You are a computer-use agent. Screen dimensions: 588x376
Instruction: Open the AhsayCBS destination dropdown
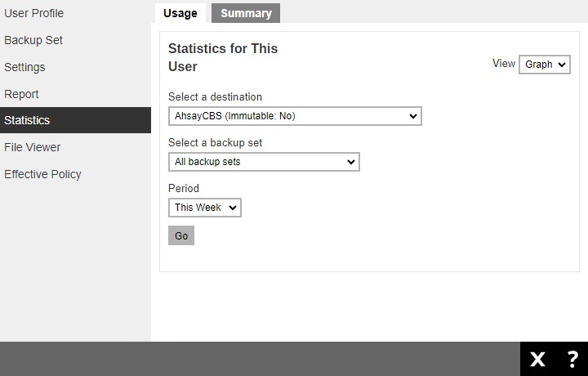coord(295,116)
